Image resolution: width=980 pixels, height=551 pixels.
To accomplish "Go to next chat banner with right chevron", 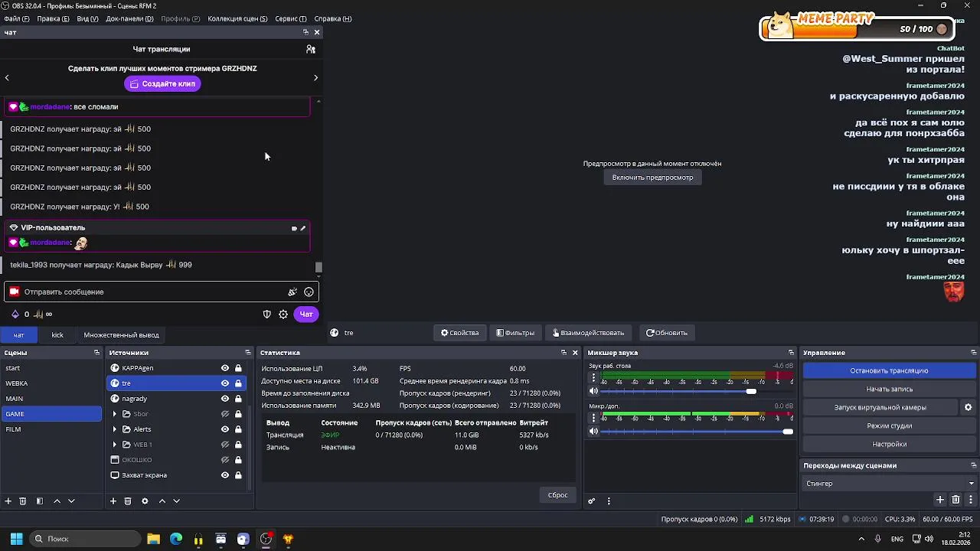I will (315, 77).
